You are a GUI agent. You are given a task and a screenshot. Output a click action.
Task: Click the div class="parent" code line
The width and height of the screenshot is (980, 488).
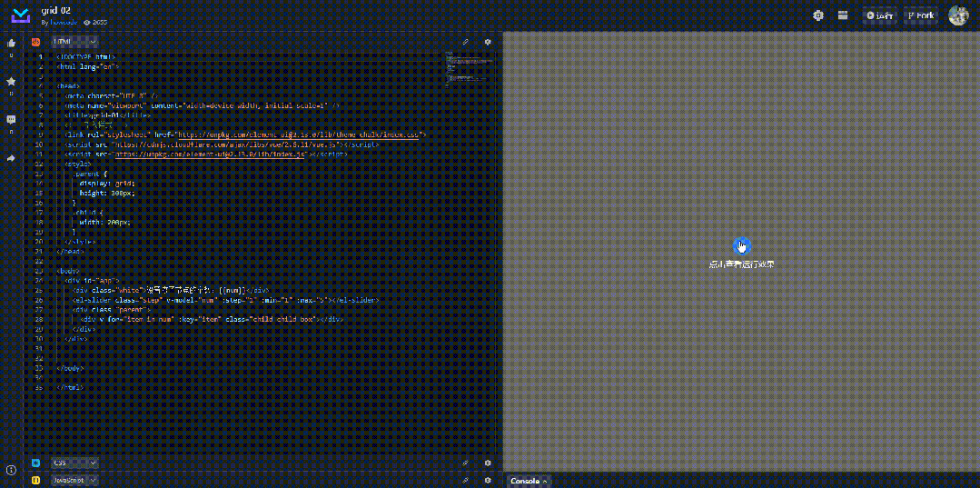pyautogui.click(x=112, y=310)
